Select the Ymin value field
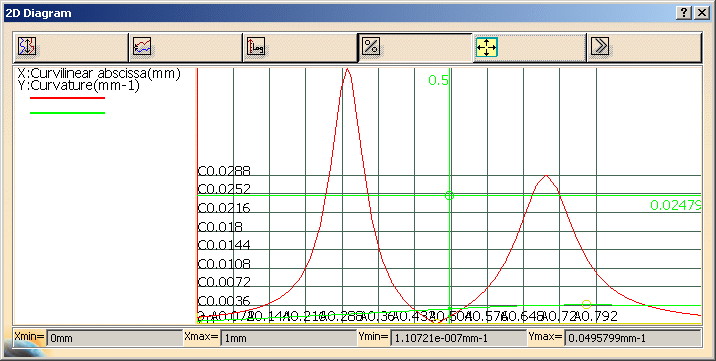This screenshot has height=361, width=716. (x=458, y=338)
